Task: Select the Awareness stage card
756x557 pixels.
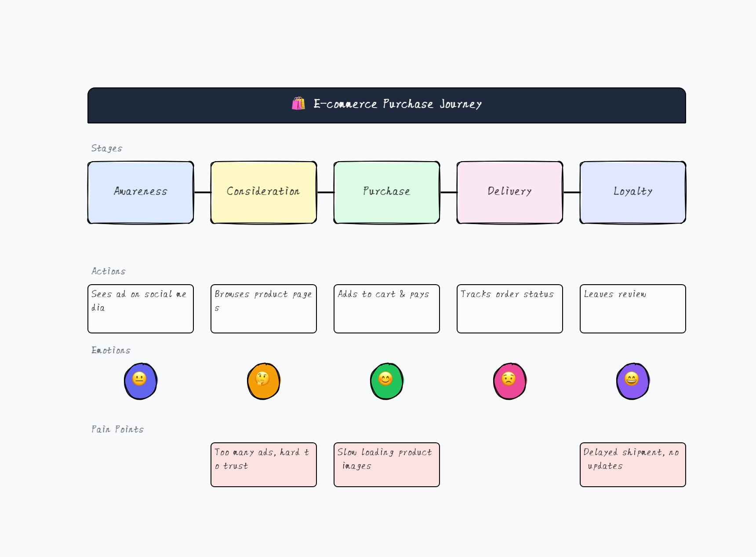Action: tap(140, 192)
